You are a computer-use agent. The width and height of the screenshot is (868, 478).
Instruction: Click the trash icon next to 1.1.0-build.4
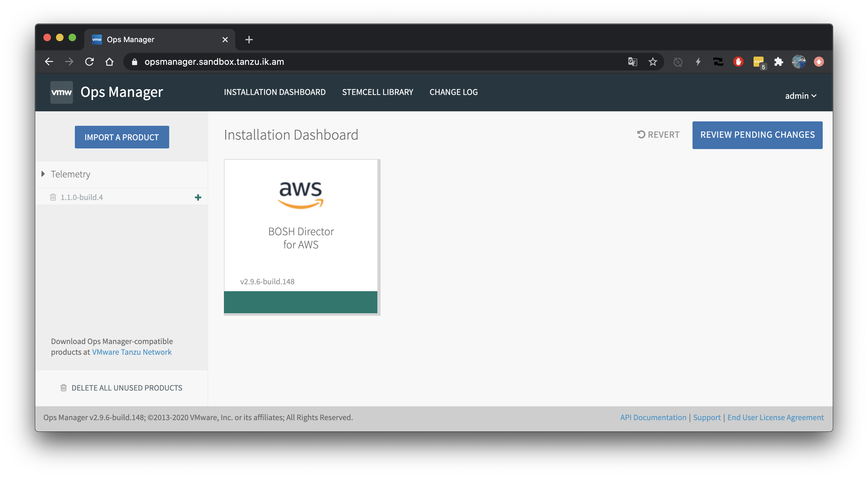53,197
